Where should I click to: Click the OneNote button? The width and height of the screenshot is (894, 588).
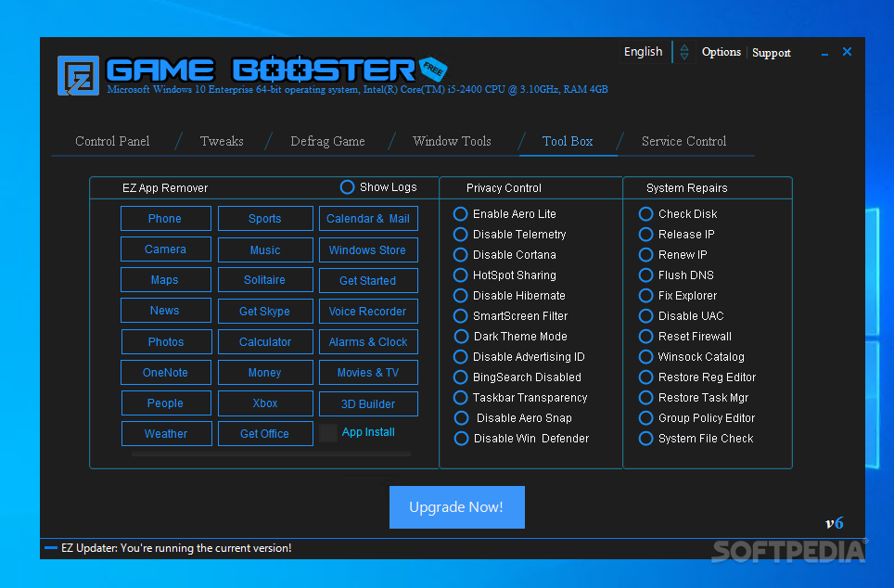[x=166, y=373]
